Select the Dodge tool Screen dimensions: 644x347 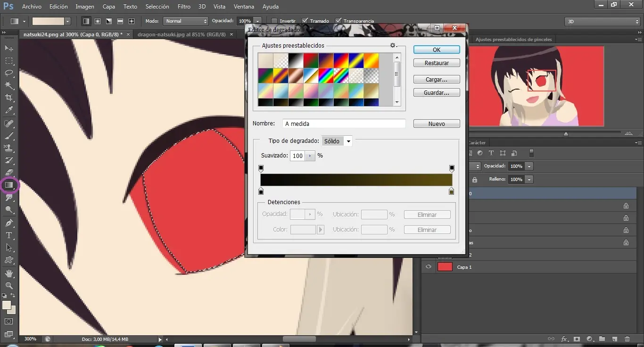tap(9, 210)
